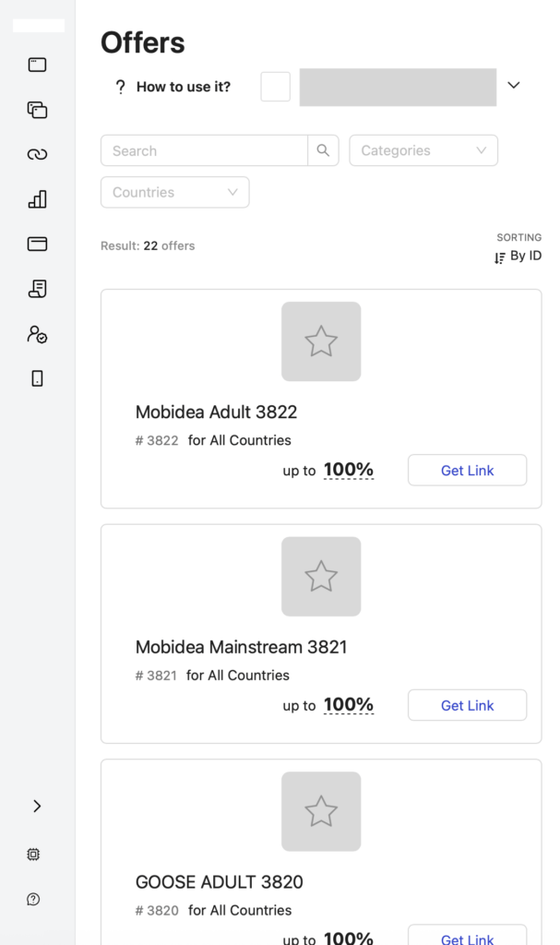Open the user verification sidebar icon

37,334
